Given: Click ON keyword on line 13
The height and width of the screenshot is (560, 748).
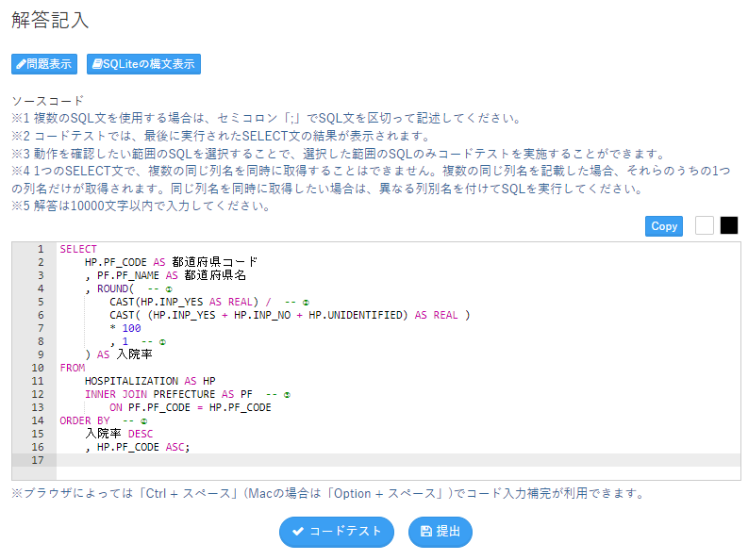Looking at the screenshot, I should pos(115,407).
